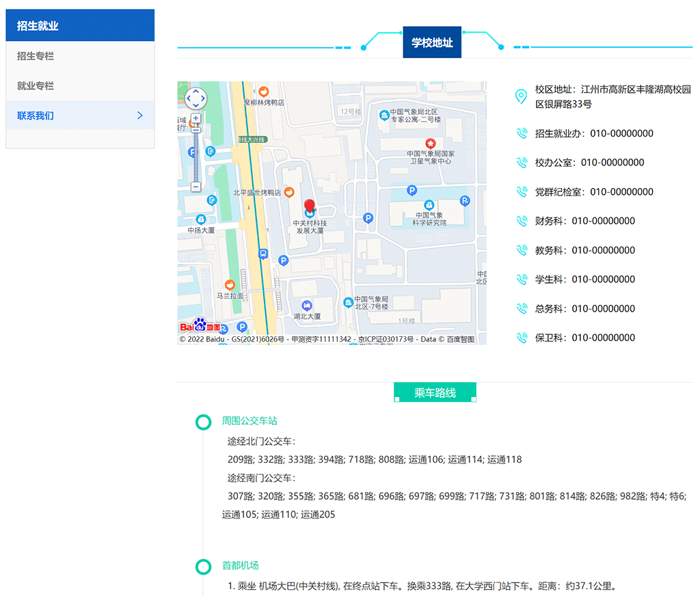The width and height of the screenshot is (700, 596).
Task: Click the 学校地址 section title
Action: (432, 42)
